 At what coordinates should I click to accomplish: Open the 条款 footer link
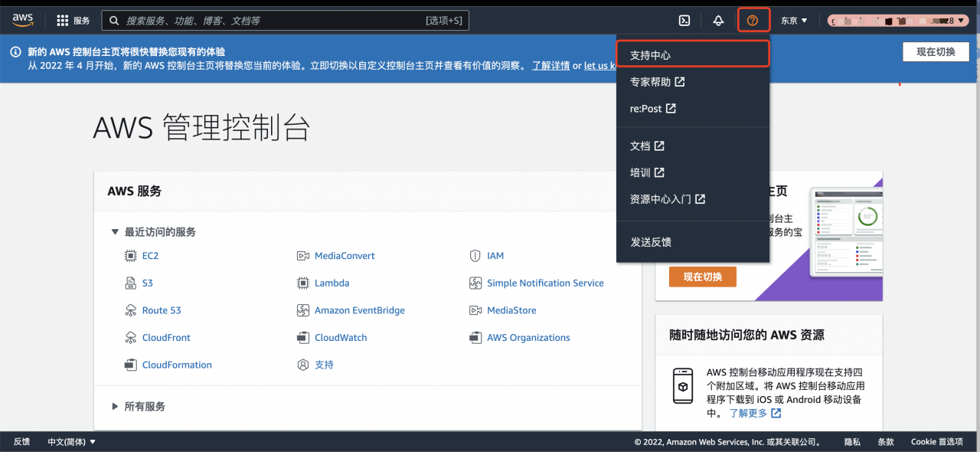(x=886, y=442)
